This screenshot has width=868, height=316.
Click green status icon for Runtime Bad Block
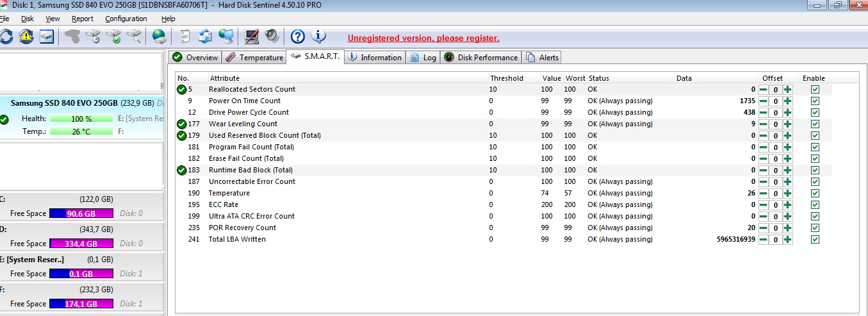182,170
